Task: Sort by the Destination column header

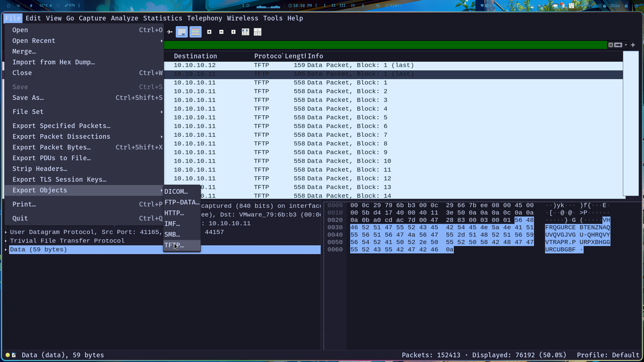Action: coord(196,56)
